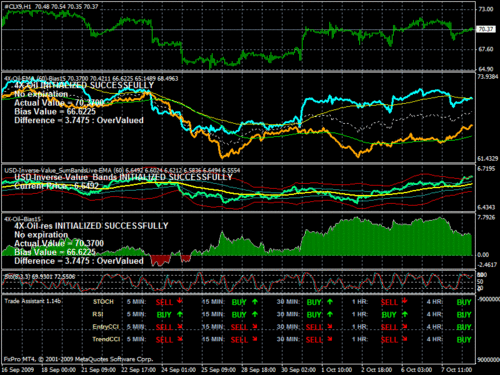Click the STOCH 30 MIN BUY signal text

(x=314, y=302)
